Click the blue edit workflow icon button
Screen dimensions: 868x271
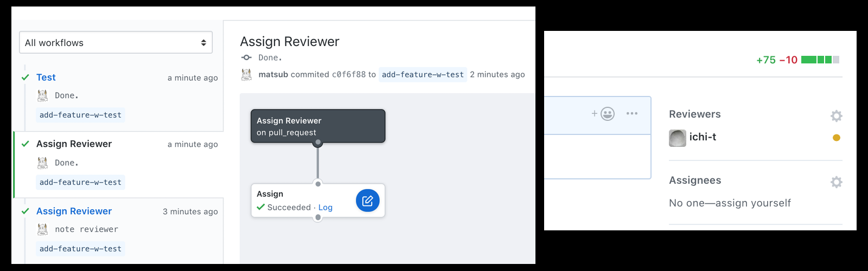(x=367, y=201)
